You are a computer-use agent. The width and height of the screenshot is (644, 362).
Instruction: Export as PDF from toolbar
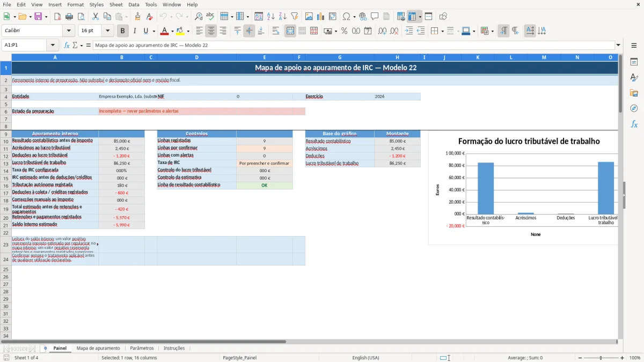pyautogui.click(x=57, y=17)
